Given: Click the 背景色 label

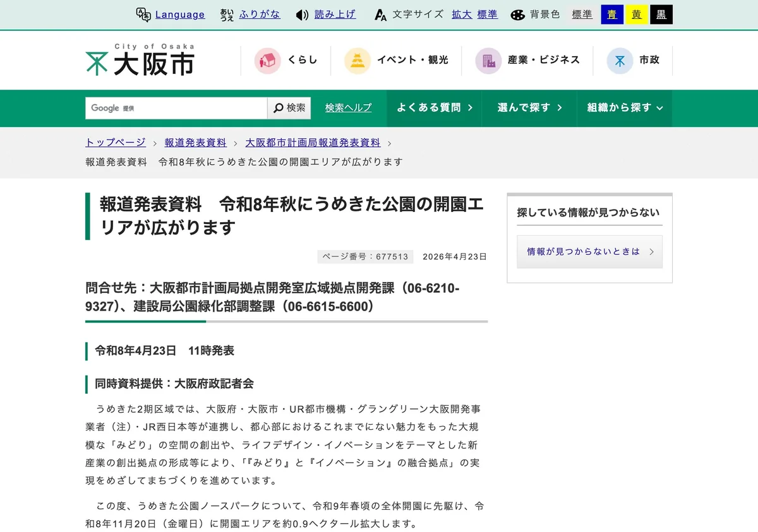Looking at the screenshot, I should point(544,15).
